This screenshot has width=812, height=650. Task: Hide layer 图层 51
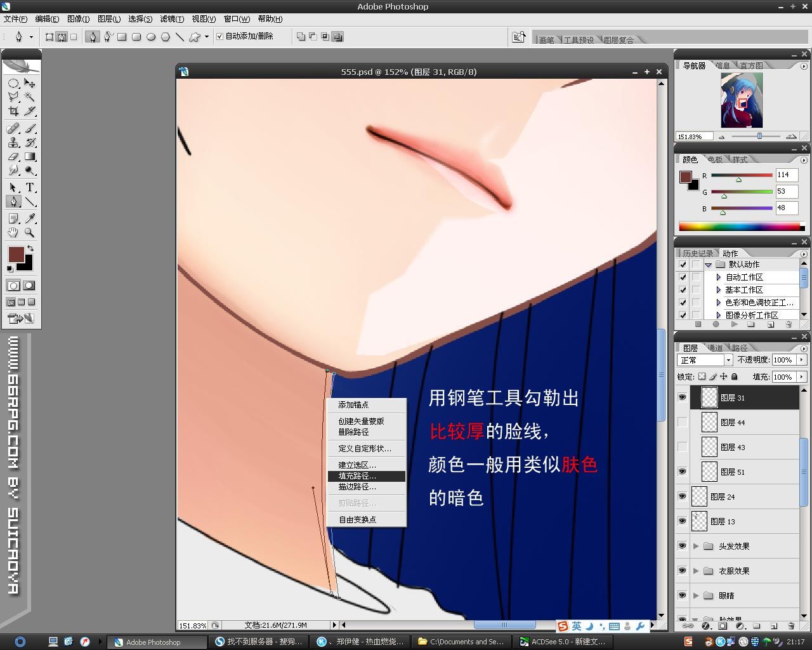683,472
